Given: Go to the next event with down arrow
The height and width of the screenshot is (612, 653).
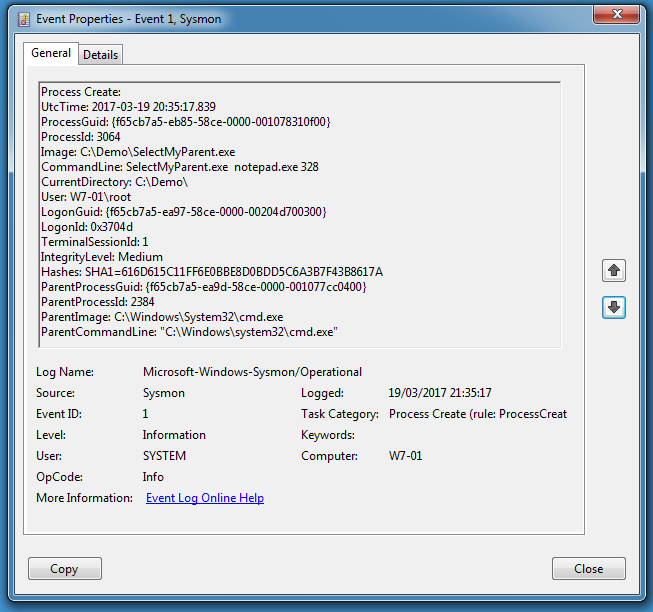Looking at the screenshot, I should click(x=614, y=308).
